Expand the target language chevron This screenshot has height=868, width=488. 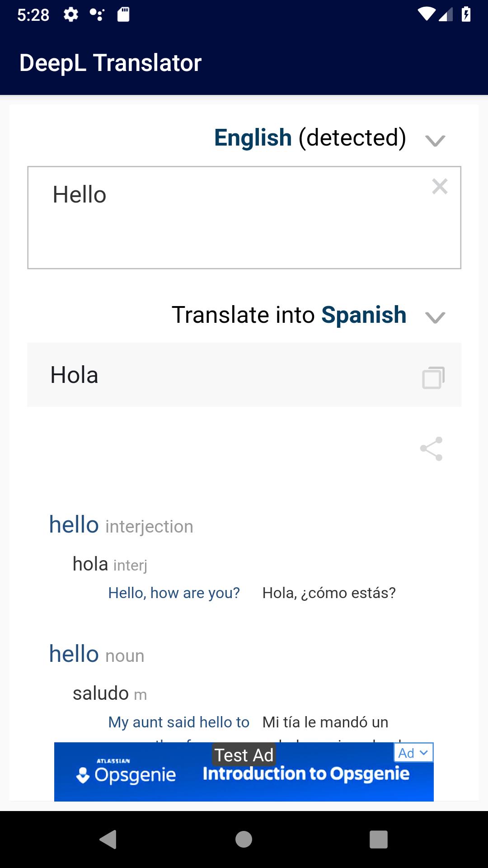coord(436,317)
